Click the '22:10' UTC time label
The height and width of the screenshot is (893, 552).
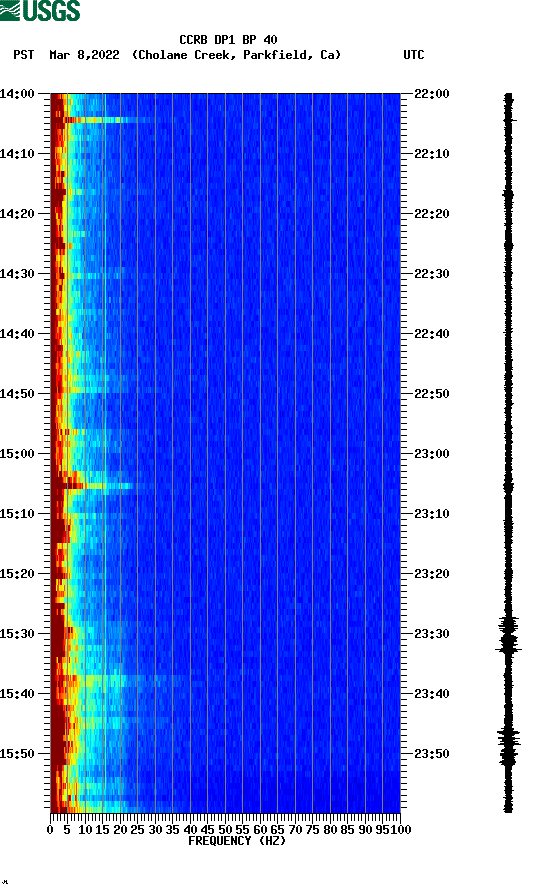coord(431,154)
